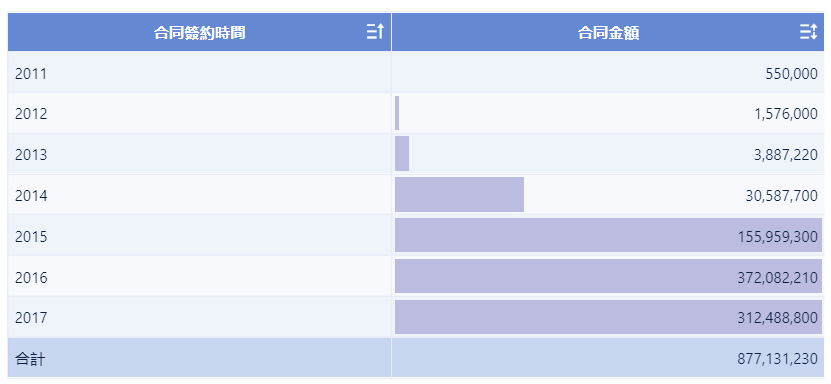The image size is (831, 384).
Task: Click the 550,000 amount value
Action: tap(791, 74)
